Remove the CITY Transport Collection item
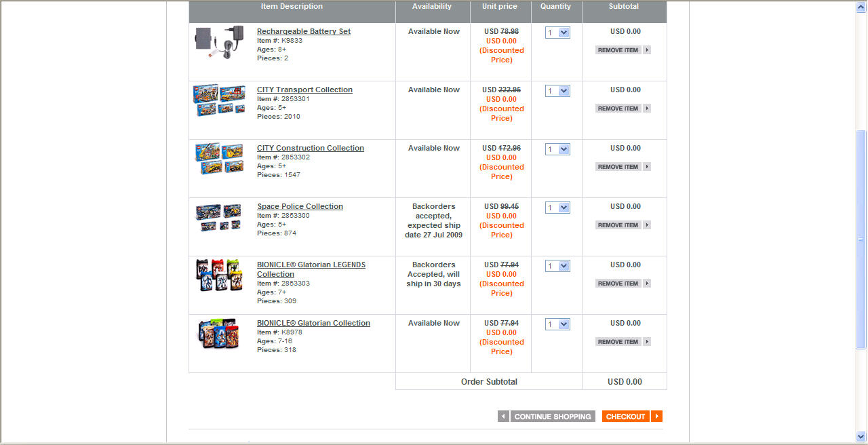This screenshot has height=445, width=868. (623, 109)
